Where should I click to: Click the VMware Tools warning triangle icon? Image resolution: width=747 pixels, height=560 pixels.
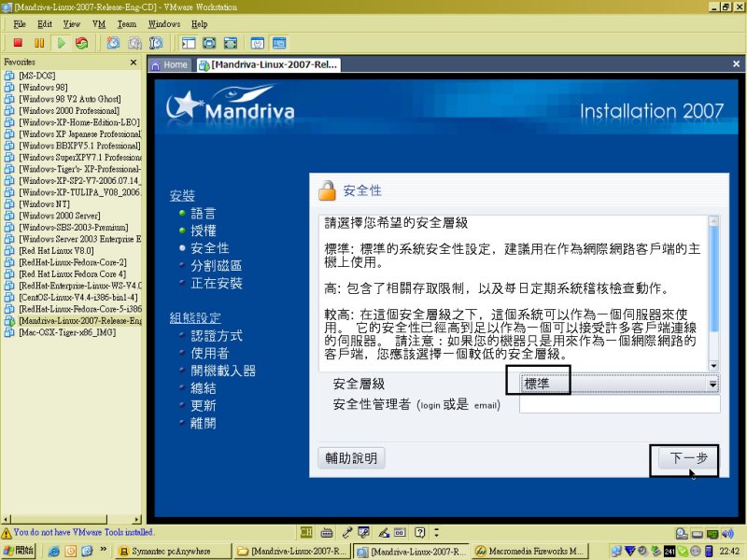point(7,533)
